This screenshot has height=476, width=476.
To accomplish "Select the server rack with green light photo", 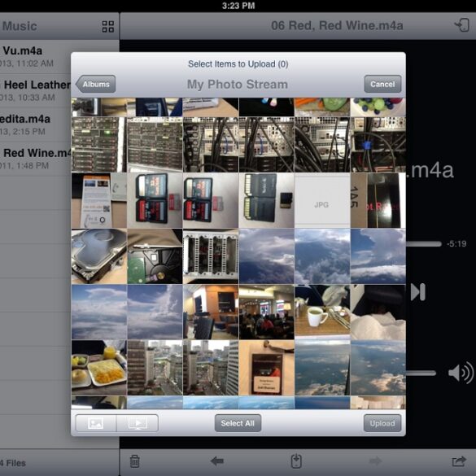I will coord(99,145).
